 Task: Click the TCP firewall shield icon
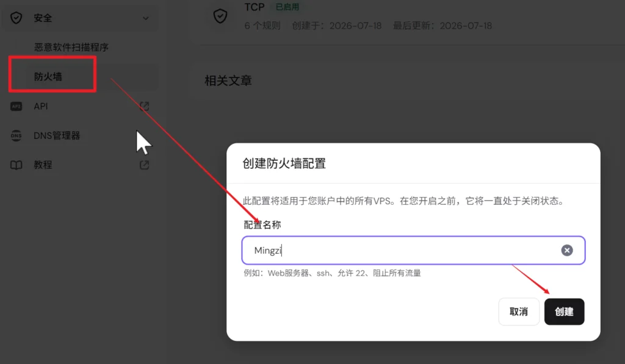[220, 16]
